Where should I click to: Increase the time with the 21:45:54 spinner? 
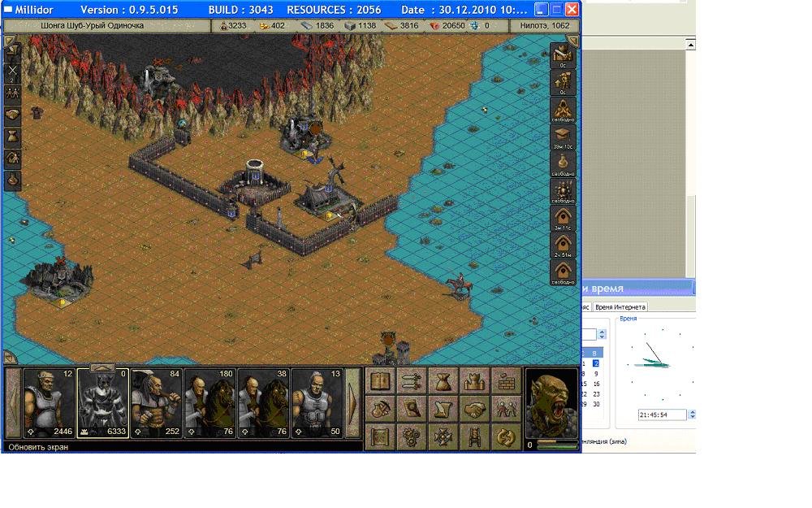click(692, 412)
